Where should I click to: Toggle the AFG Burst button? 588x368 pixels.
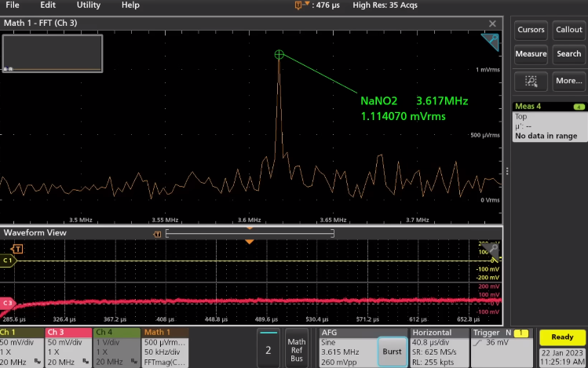click(391, 351)
